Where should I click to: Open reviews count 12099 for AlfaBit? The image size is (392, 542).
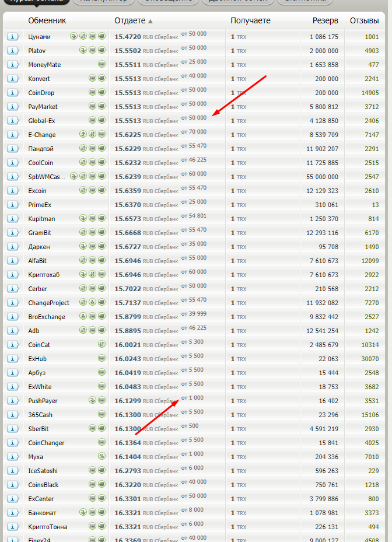tap(370, 261)
